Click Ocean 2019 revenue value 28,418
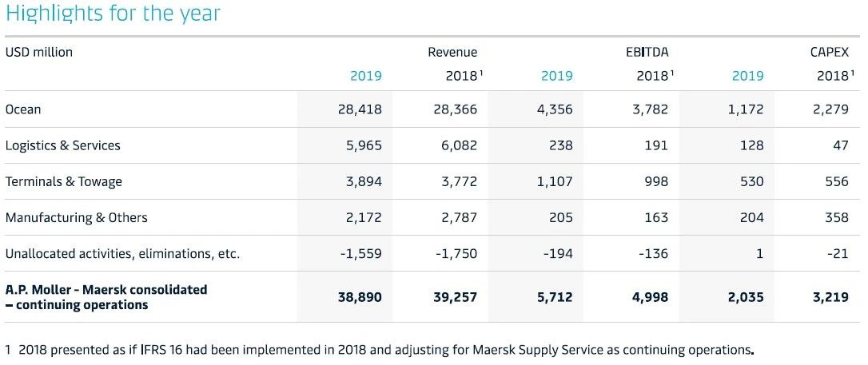Image resolution: width=868 pixels, height=365 pixels. click(x=360, y=109)
